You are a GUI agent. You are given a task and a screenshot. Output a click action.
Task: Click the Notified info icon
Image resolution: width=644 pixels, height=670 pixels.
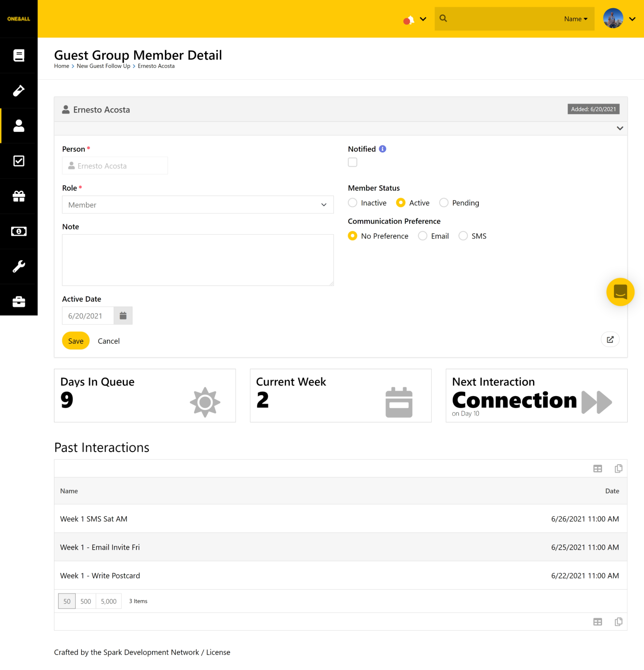tap(383, 149)
